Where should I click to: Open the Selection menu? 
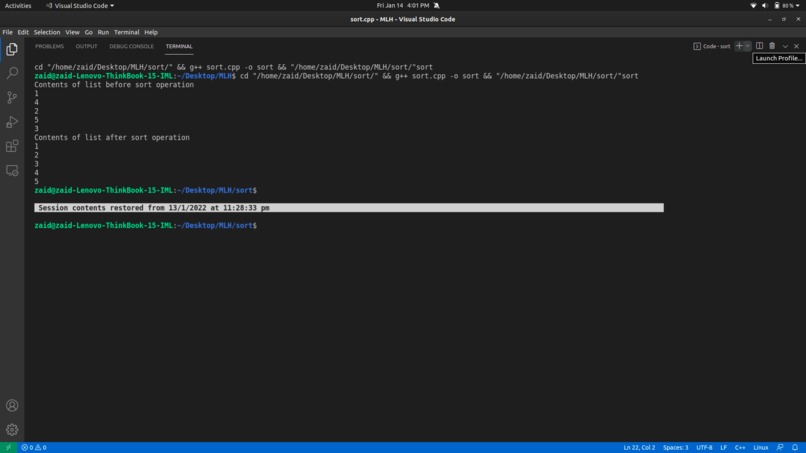click(x=47, y=32)
